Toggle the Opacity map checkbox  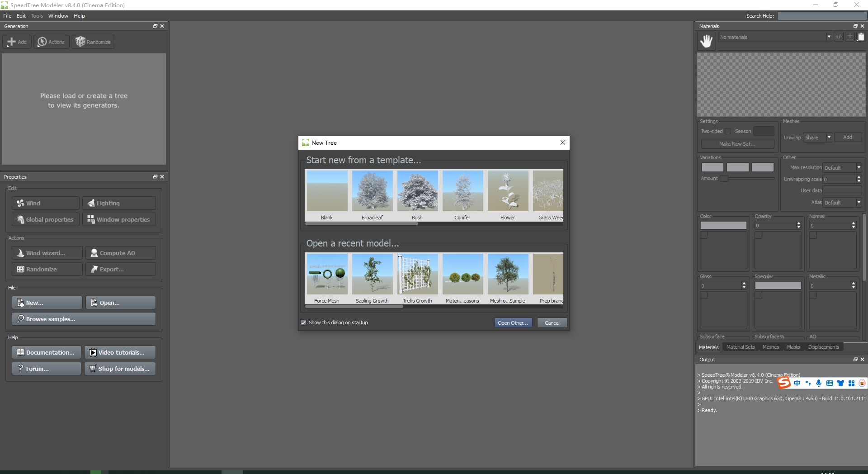click(x=759, y=235)
